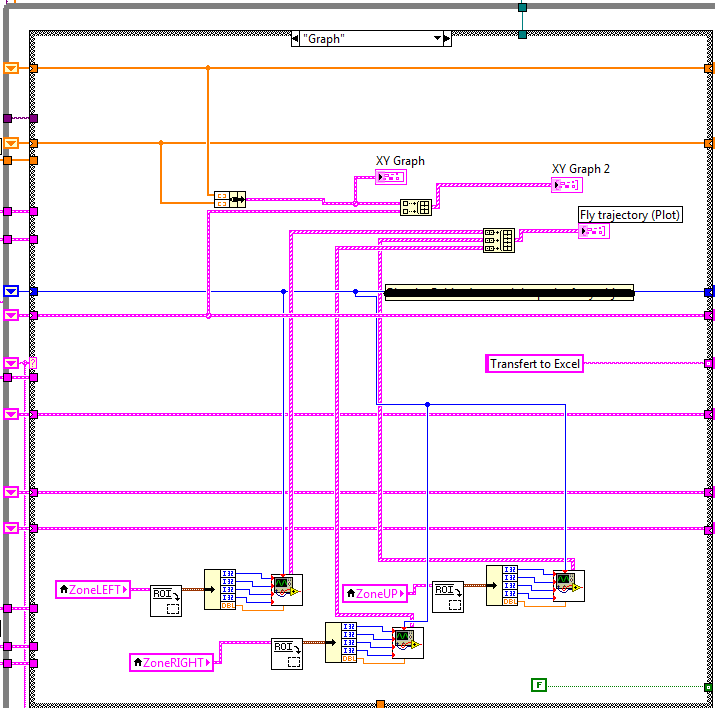Select Build Array node wired to XY Graph 2

415,207
